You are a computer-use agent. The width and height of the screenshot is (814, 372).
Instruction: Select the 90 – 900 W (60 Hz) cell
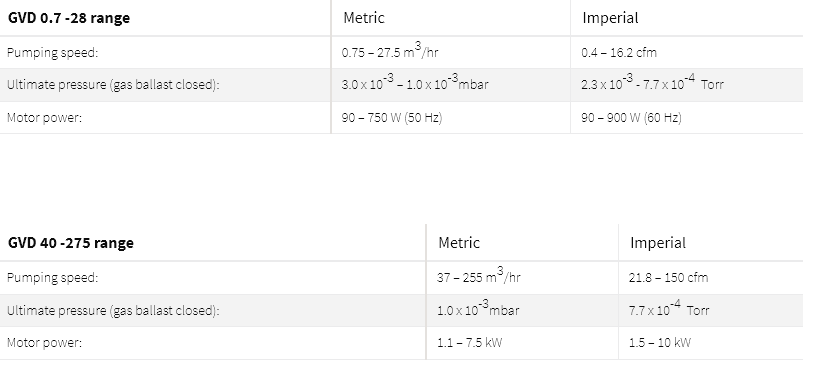pyautogui.click(x=631, y=117)
